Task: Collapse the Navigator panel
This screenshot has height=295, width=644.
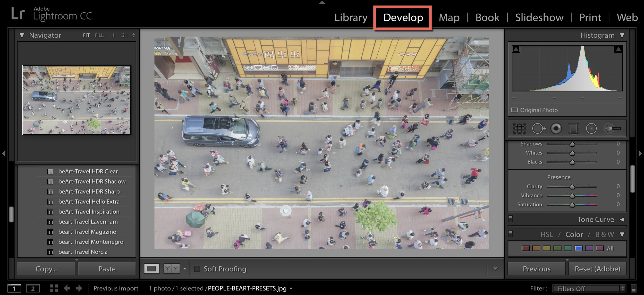Action: [22, 35]
